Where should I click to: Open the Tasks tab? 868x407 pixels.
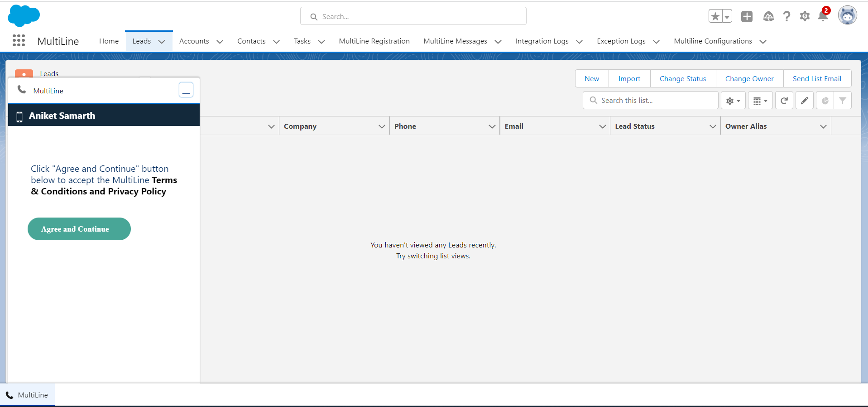pos(302,41)
